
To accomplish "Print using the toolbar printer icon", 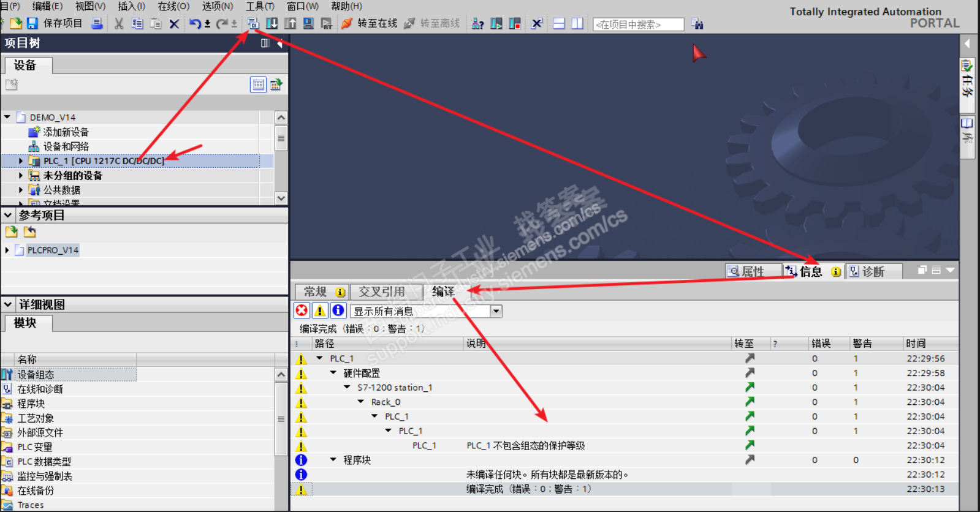I will 97,23.
